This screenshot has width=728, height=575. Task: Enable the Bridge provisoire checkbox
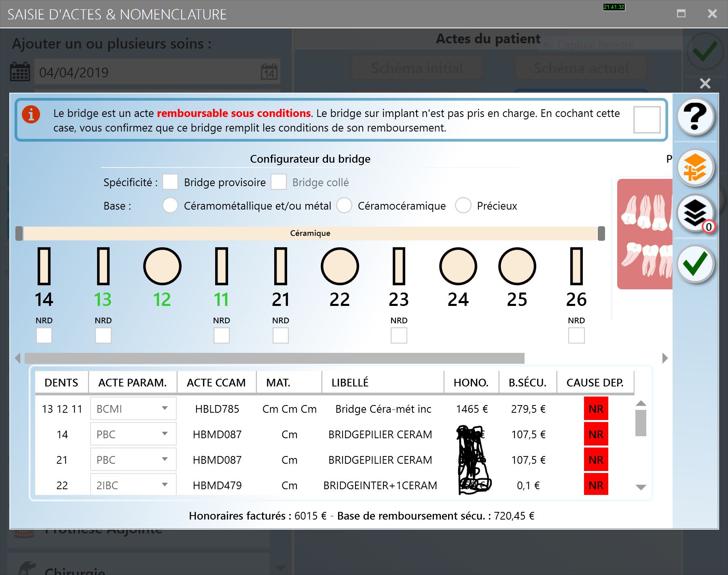170,182
